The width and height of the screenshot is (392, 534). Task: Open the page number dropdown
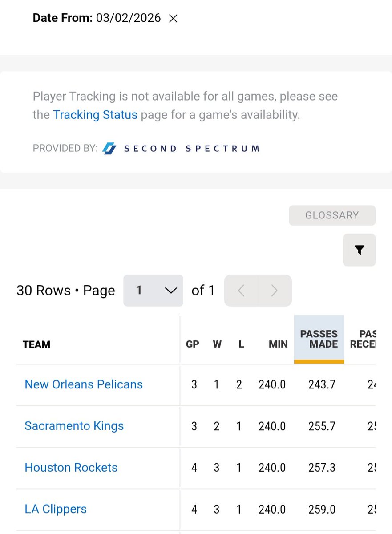[153, 291]
